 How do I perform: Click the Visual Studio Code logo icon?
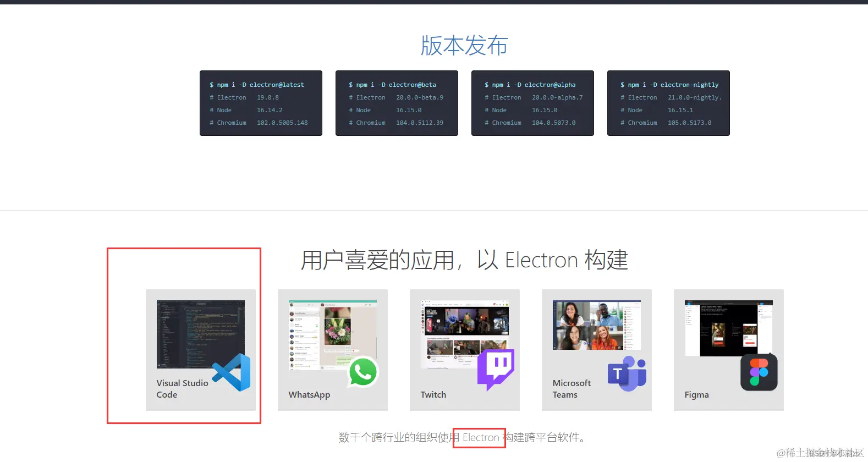click(x=232, y=372)
